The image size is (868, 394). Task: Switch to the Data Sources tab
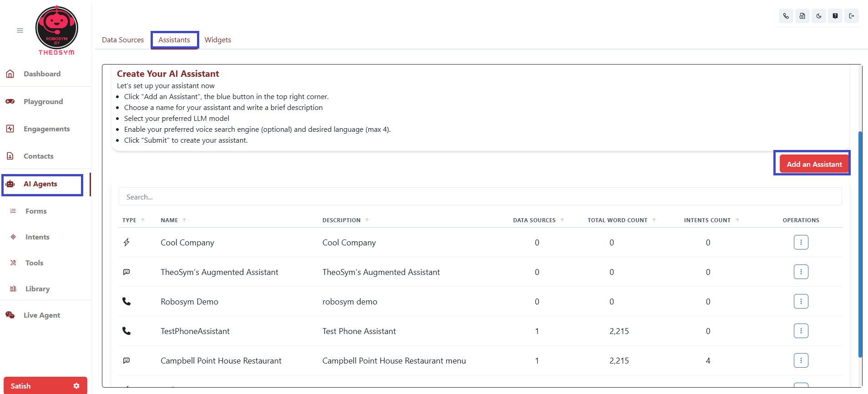tap(123, 40)
